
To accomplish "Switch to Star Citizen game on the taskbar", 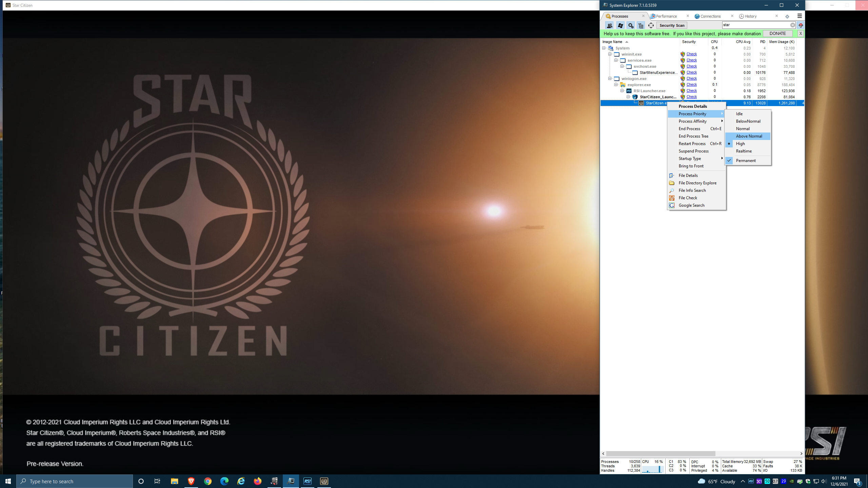I will (324, 481).
